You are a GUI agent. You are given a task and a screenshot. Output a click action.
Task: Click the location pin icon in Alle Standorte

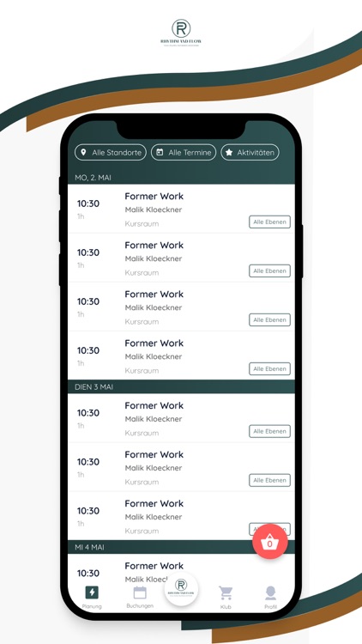(x=83, y=152)
